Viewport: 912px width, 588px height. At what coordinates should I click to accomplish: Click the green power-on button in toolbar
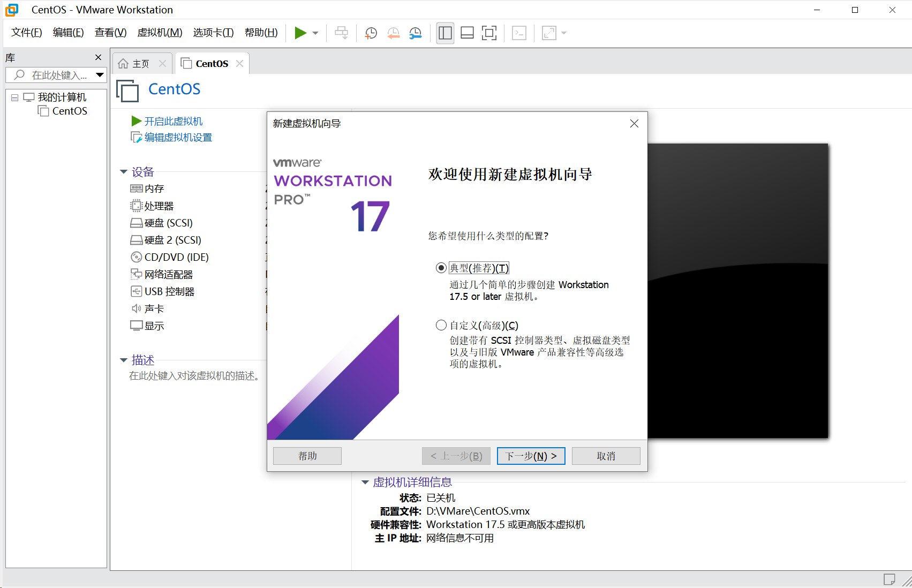(300, 33)
